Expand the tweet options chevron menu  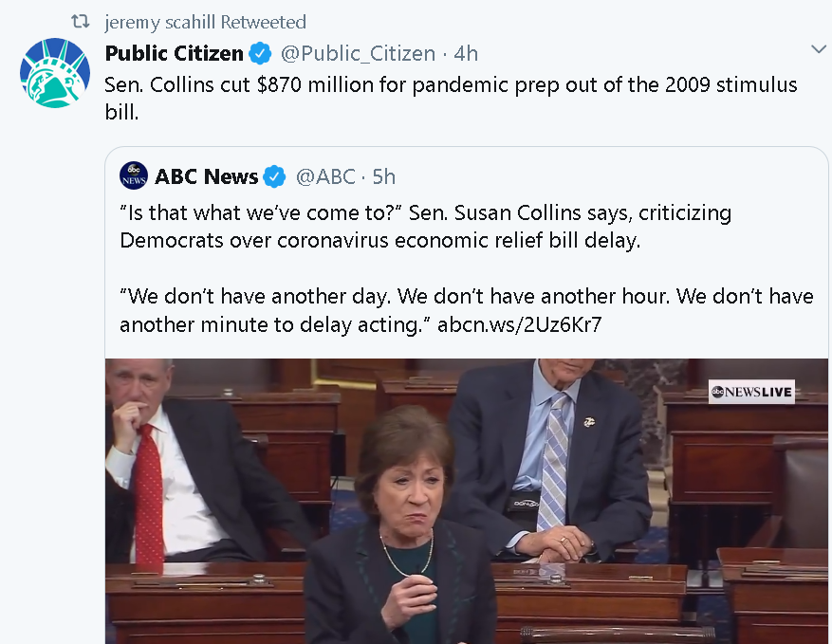tap(819, 49)
